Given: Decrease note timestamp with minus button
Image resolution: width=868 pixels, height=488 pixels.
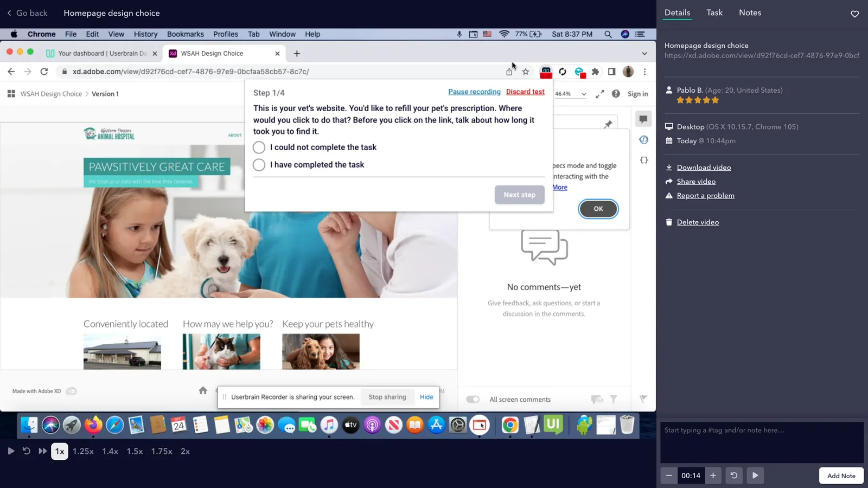Looking at the screenshot, I should click(669, 476).
